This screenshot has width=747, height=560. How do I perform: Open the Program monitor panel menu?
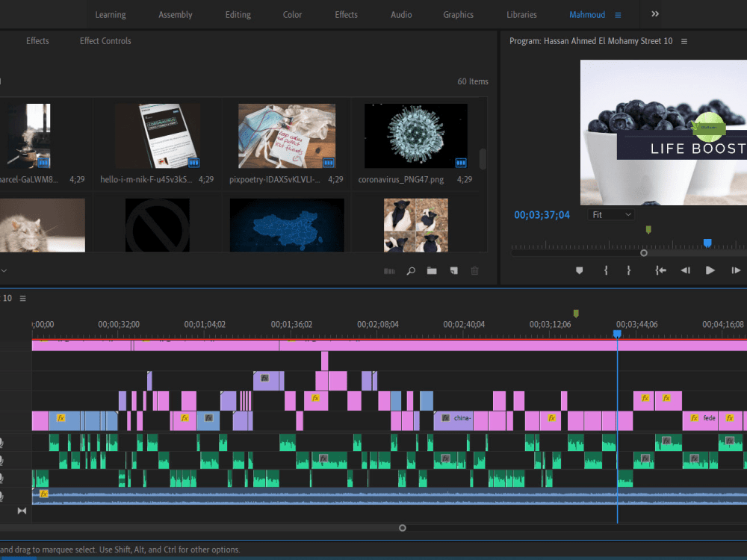(x=684, y=41)
